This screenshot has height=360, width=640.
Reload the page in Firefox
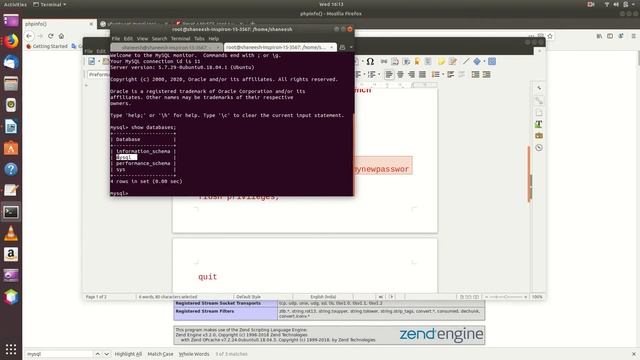(x=51, y=36)
